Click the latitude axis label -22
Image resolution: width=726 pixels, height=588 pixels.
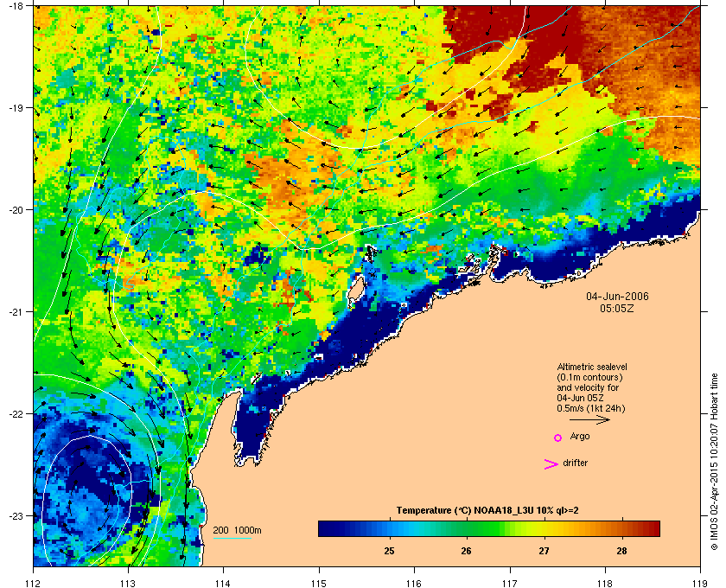17,414
